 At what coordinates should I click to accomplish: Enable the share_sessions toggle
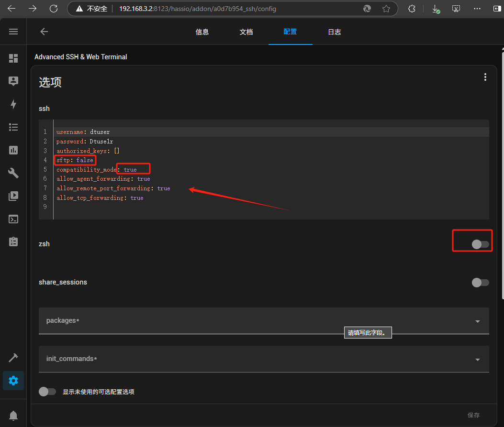click(x=480, y=283)
